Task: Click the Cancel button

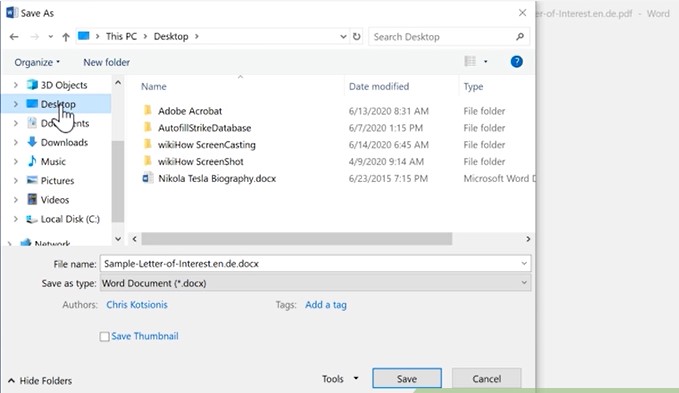Action: click(x=486, y=379)
